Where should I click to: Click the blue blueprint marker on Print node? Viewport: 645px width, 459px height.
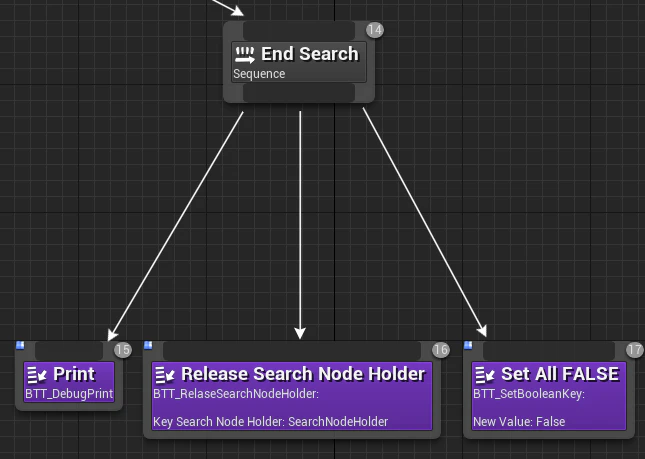tap(20, 345)
